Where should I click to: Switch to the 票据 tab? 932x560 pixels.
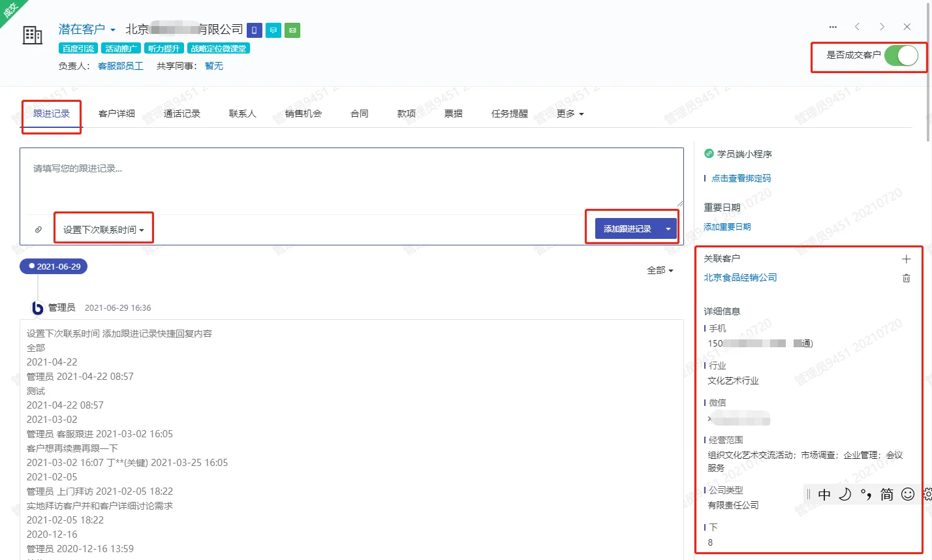pos(454,114)
